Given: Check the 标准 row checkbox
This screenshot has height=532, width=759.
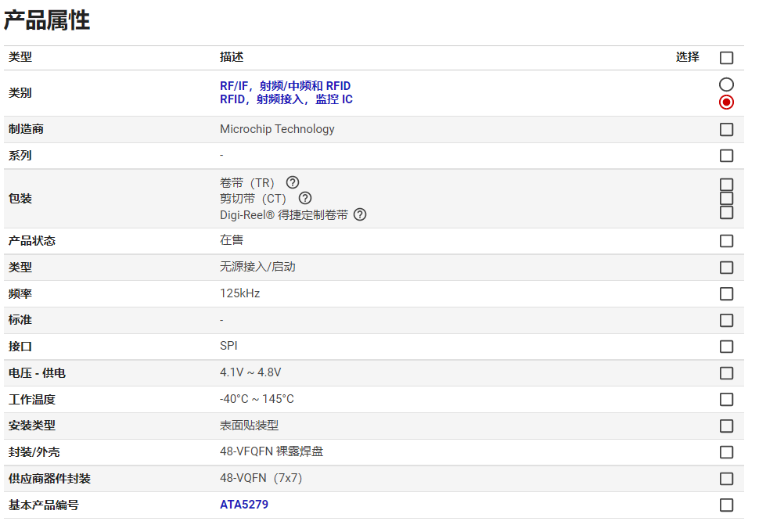Looking at the screenshot, I should coord(726,320).
